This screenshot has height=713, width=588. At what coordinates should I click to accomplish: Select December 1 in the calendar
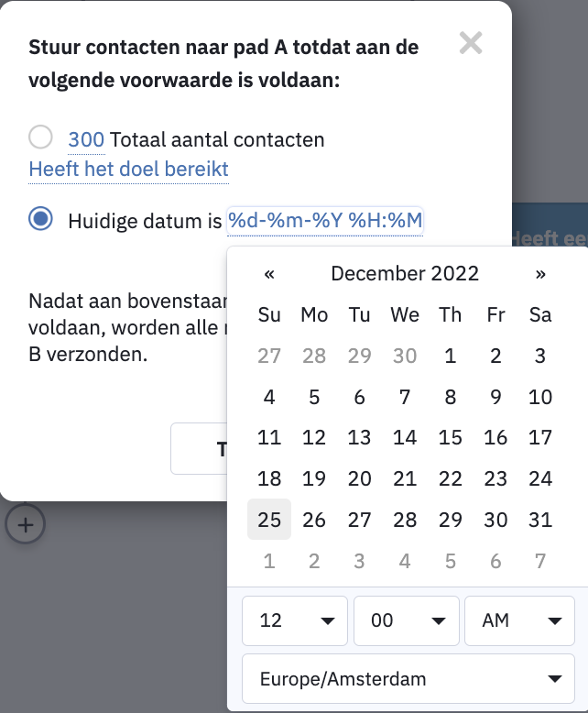pyautogui.click(x=450, y=356)
